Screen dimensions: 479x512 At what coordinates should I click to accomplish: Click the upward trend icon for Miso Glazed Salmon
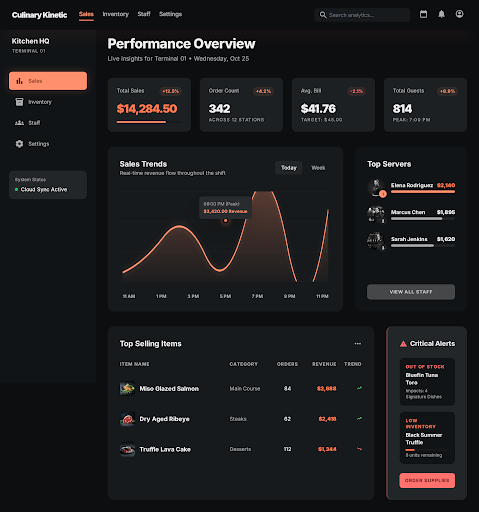pos(359,388)
